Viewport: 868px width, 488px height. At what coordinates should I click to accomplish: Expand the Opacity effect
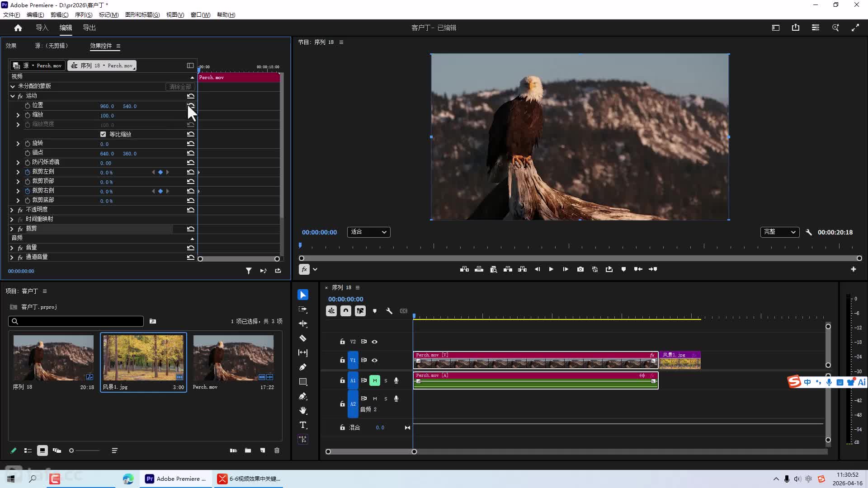coord(12,210)
